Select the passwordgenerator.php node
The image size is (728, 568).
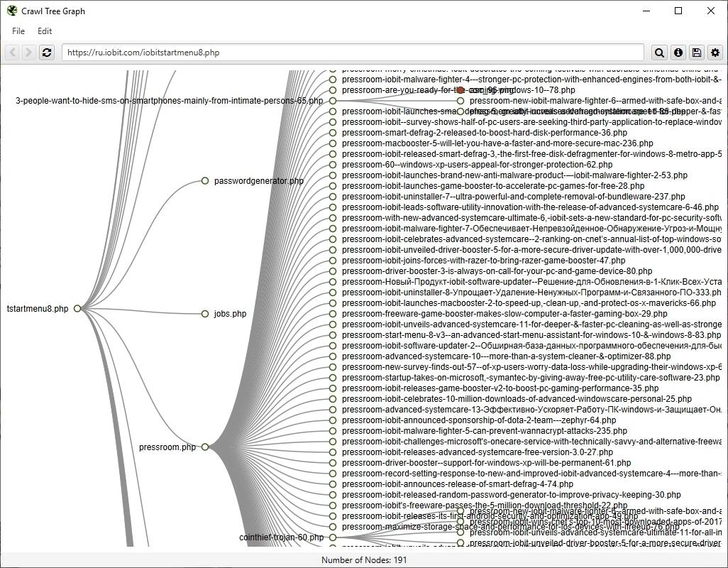click(x=205, y=180)
